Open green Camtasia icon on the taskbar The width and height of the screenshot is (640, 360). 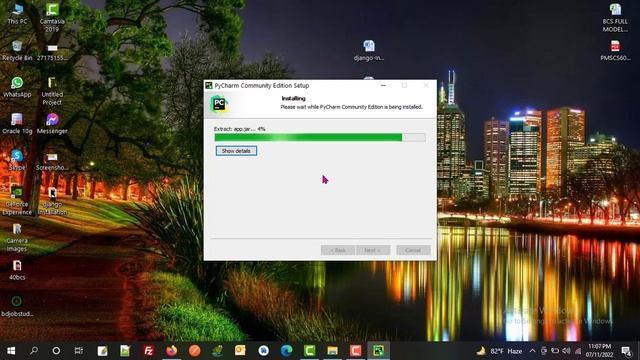[x=309, y=351]
